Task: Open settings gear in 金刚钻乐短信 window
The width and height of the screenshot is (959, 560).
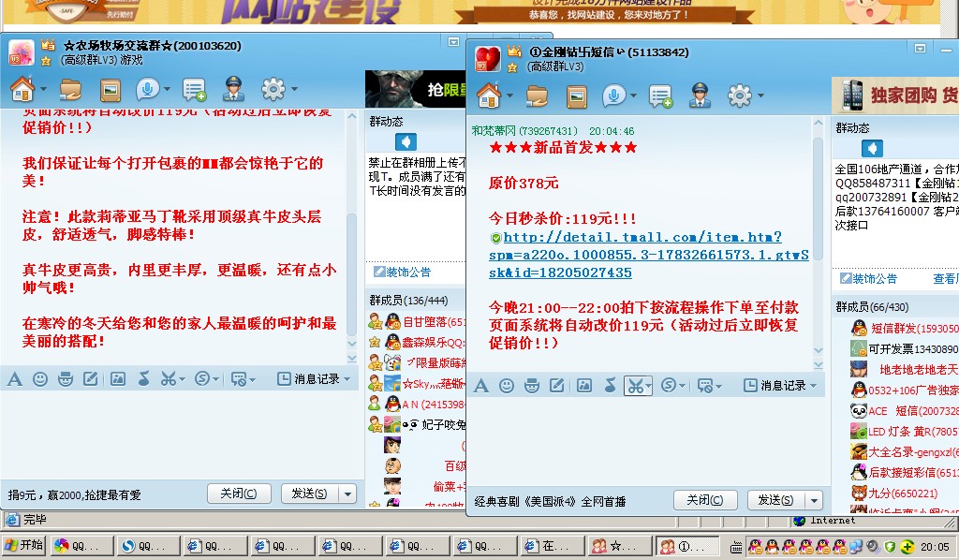Action: tap(740, 96)
